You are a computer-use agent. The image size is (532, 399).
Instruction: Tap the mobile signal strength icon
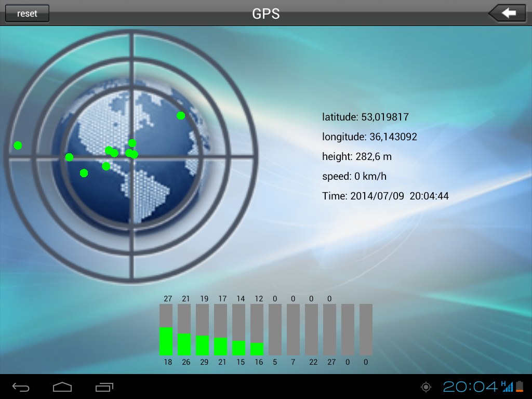point(507,387)
